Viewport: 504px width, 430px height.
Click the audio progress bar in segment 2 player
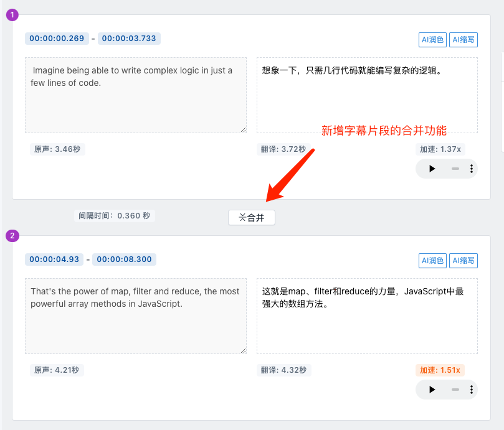tap(455, 390)
